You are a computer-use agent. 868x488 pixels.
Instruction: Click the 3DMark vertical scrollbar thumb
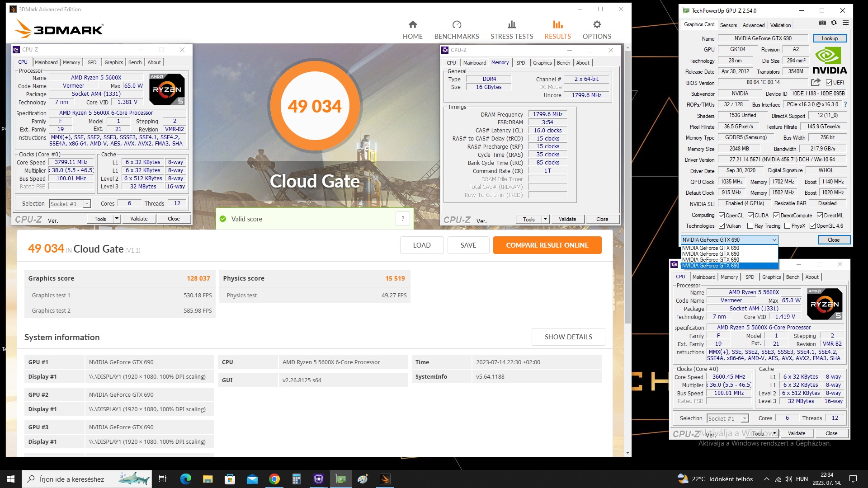coord(627,187)
